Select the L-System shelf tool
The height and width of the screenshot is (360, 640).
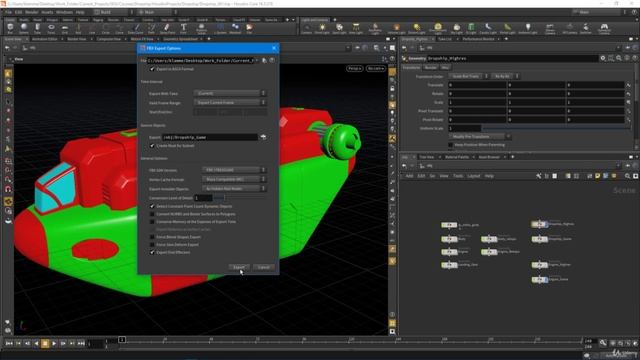[220, 29]
